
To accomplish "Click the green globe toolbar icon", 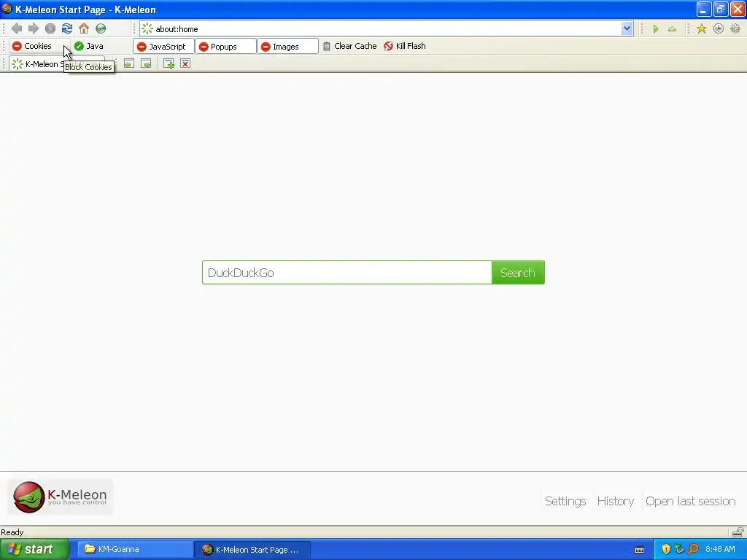I will tap(101, 28).
